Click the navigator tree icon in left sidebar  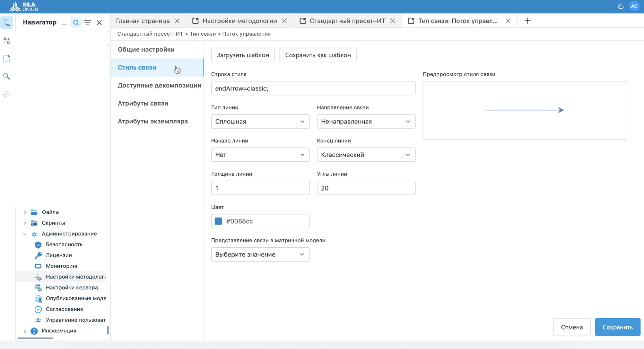(x=7, y=22)
